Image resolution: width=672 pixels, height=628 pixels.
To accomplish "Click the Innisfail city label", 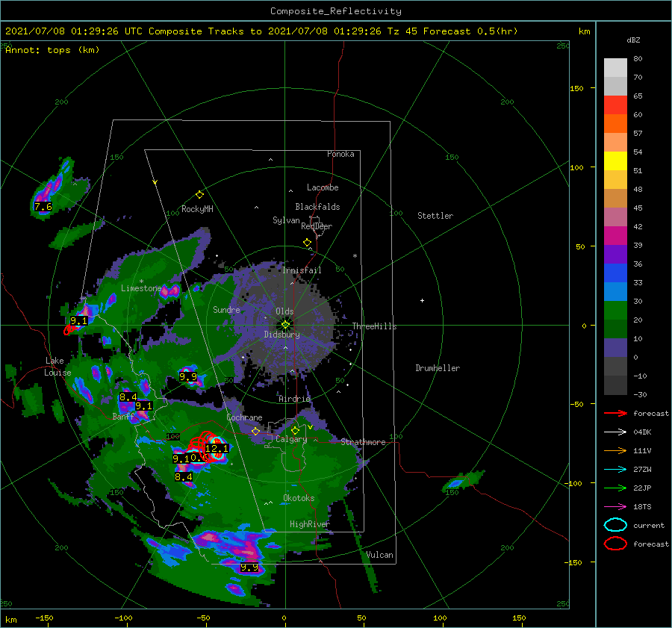I will click(302, 270).
